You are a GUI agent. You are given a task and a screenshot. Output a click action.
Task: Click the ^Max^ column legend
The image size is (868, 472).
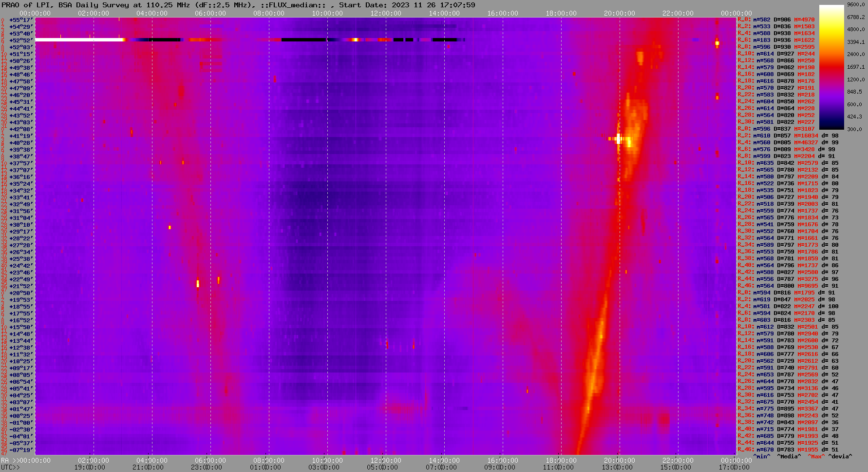pyautogui.click(x=816, y=456)
